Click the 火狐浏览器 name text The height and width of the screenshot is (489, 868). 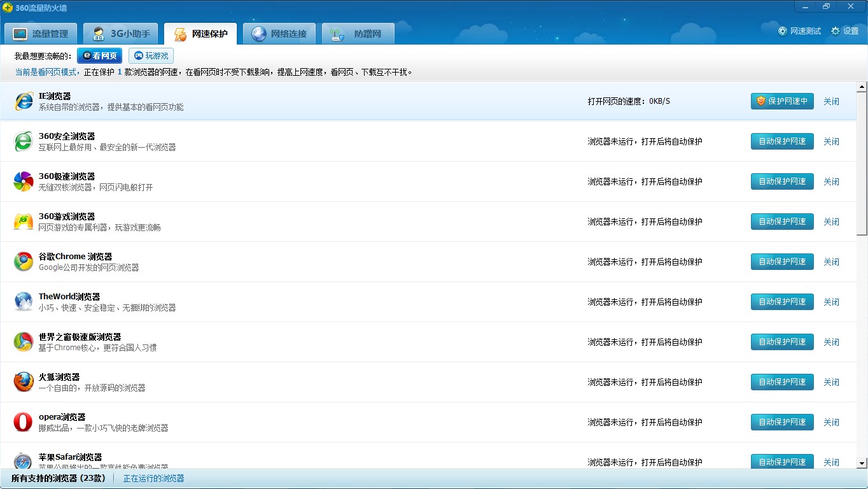click(59, 377)
